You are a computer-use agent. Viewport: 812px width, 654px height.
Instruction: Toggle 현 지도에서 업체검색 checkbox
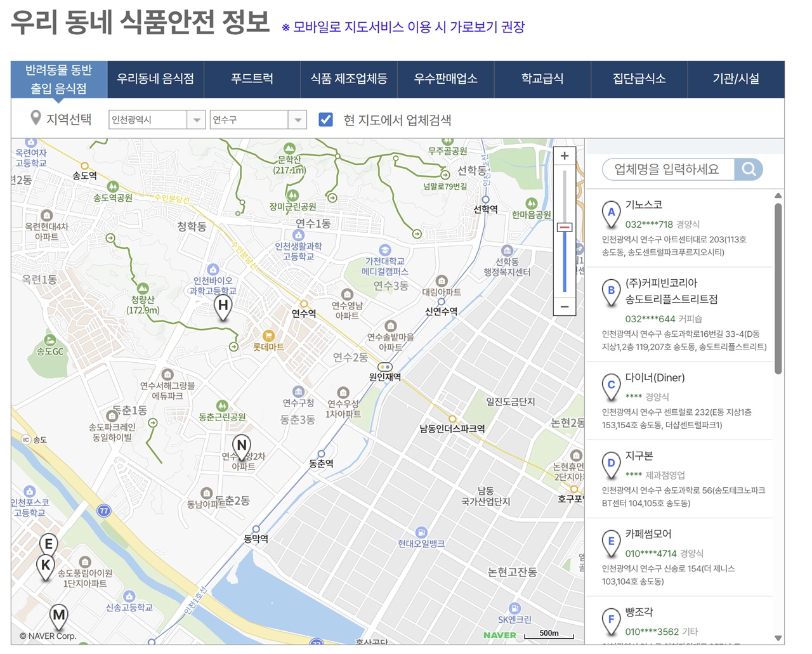click(x=325, y=120)
